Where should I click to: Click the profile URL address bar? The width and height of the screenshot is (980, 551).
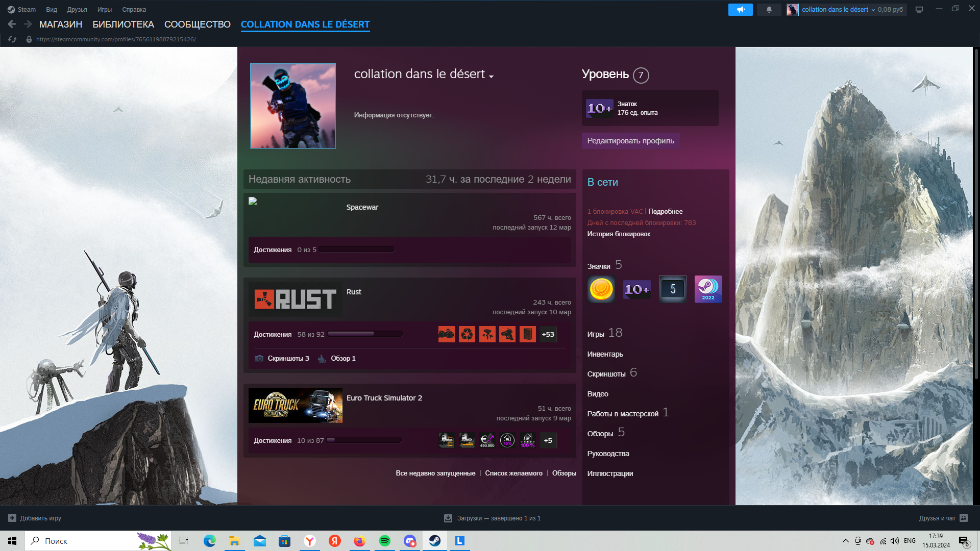pyautogui.click(x=116, y=39)
